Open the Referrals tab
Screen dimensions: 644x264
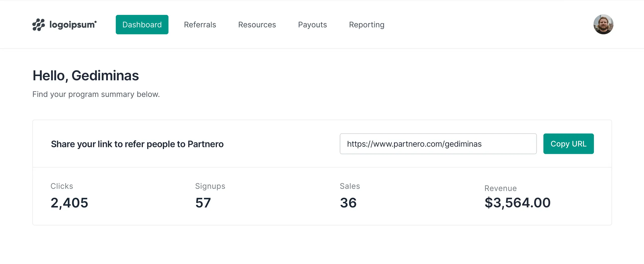click(x=200, y=25)
